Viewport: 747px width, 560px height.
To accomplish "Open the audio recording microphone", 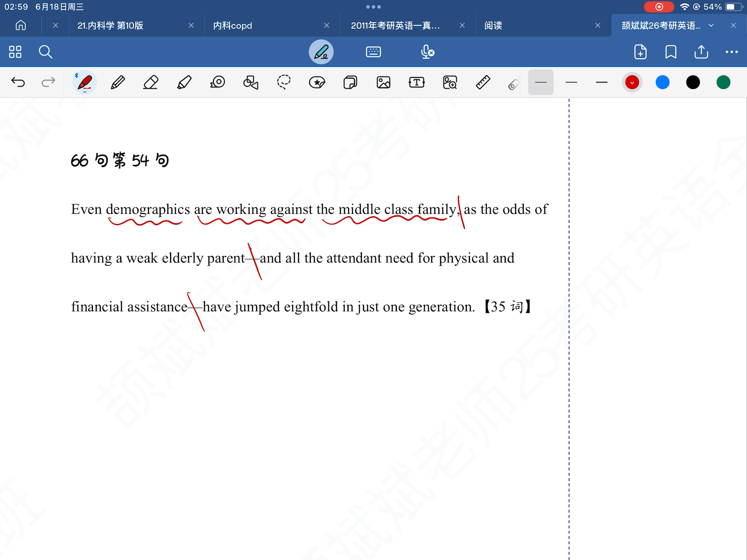I will (x=427, y=52).
